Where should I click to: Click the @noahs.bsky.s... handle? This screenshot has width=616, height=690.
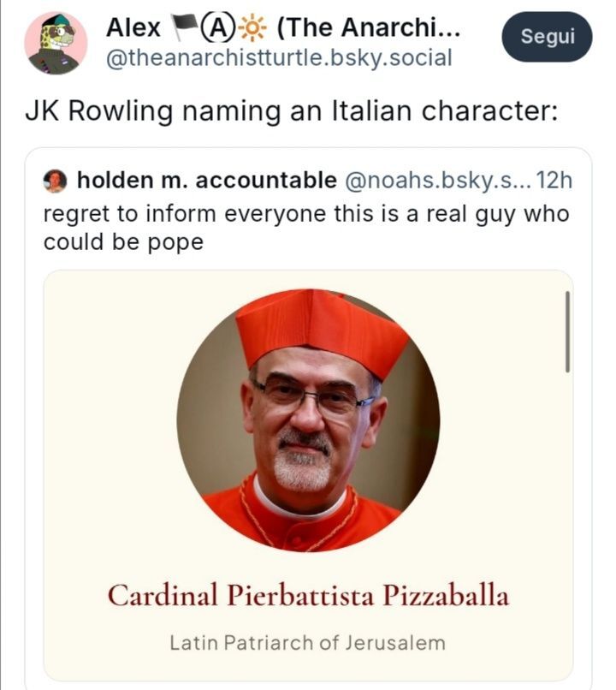[435, 181]
